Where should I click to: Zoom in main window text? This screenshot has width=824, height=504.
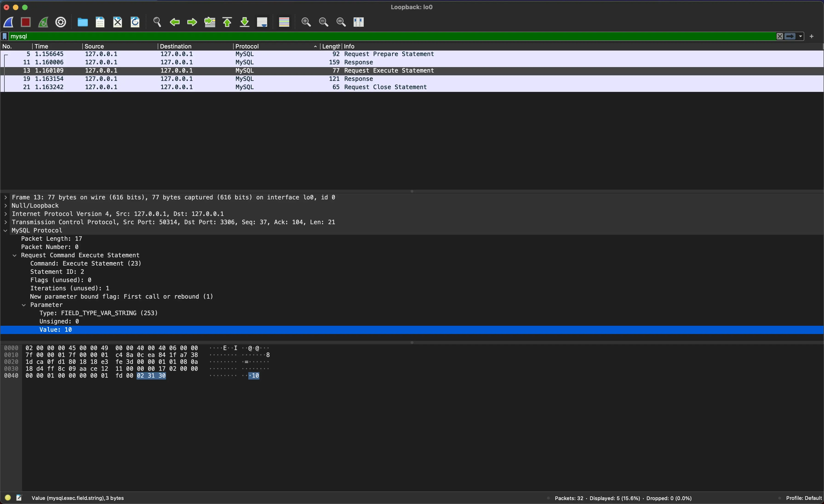click(306, 22)
